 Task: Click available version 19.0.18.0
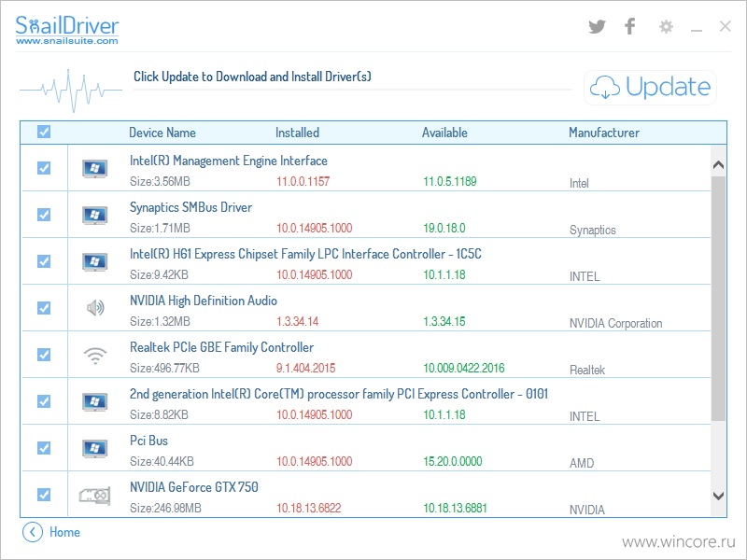[444, 228]
